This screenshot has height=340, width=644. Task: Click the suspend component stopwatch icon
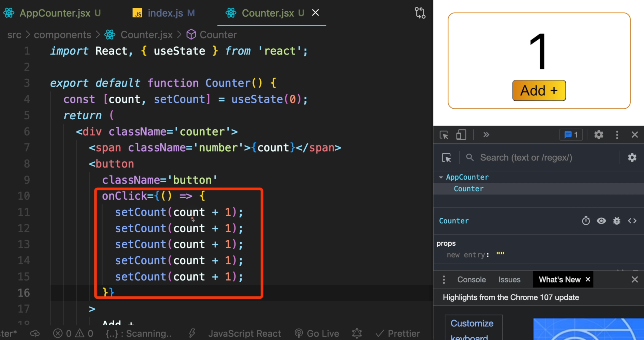586,221
